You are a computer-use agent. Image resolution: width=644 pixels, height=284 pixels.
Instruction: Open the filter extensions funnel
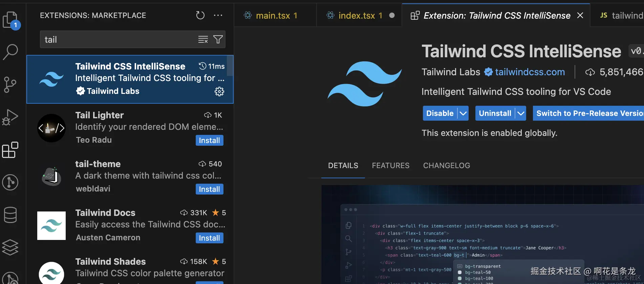[x=218, y=40]
